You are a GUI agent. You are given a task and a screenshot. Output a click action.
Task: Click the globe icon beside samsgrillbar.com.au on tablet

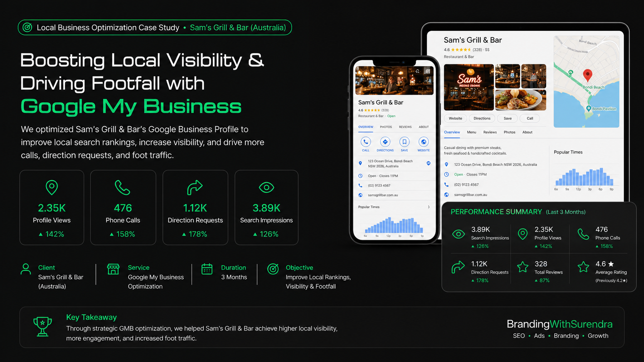pyautogui.click(x=446, y=195)
